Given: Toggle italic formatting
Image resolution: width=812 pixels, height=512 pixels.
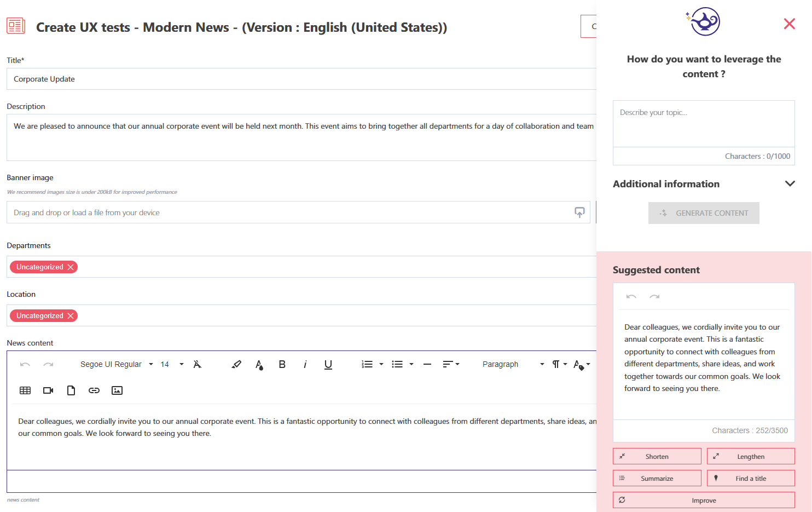Looking at the screenshot, I should coord(305,364).
